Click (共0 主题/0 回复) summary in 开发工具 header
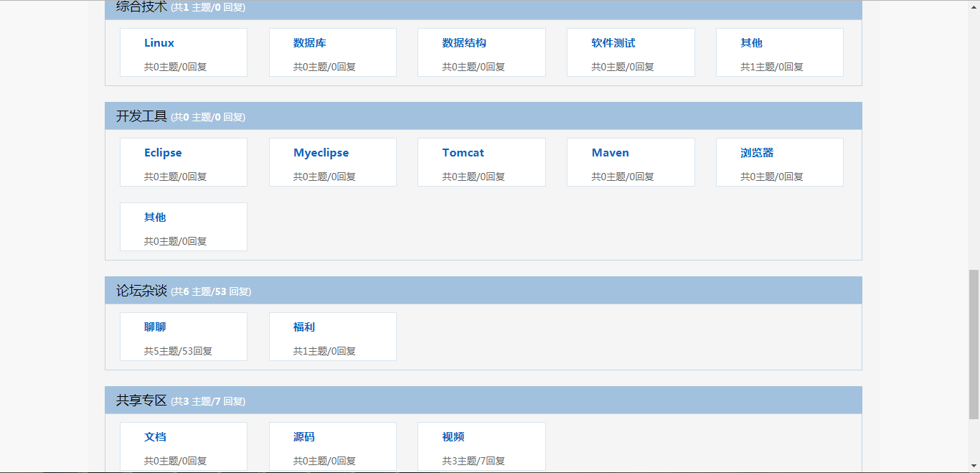This screenshot has height=473, width=980. point(208,117)
